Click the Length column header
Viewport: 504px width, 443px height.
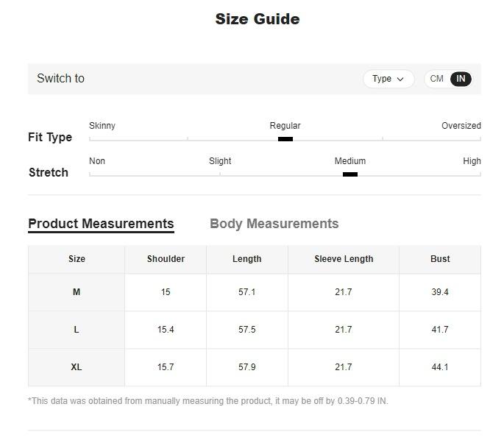click(x=246, y=259)
